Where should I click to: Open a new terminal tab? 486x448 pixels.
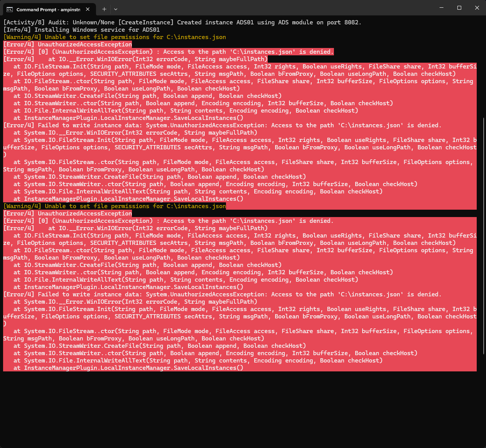pyautogui.click(x=104, y=9)
